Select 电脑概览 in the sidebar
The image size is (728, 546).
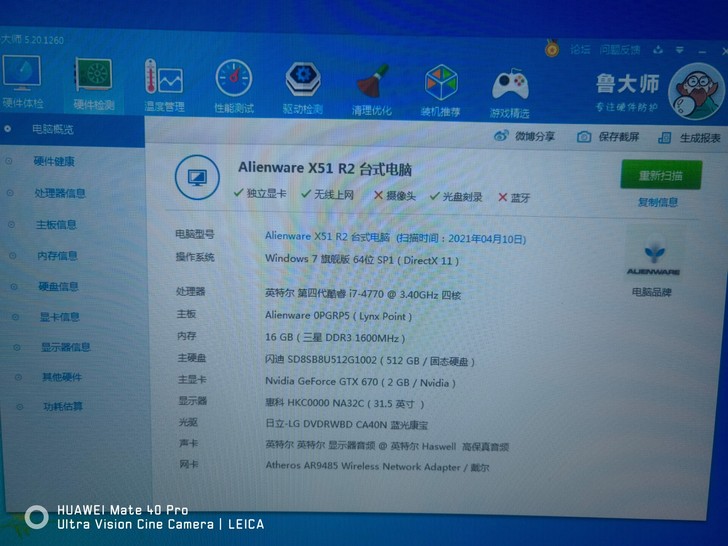[x=52, y=129]
